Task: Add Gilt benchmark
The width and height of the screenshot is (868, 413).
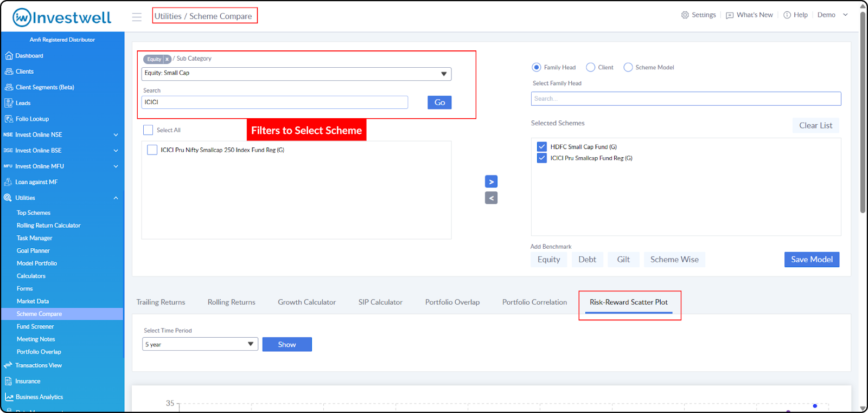Action: pyautogui.click(x=623, y=260)
